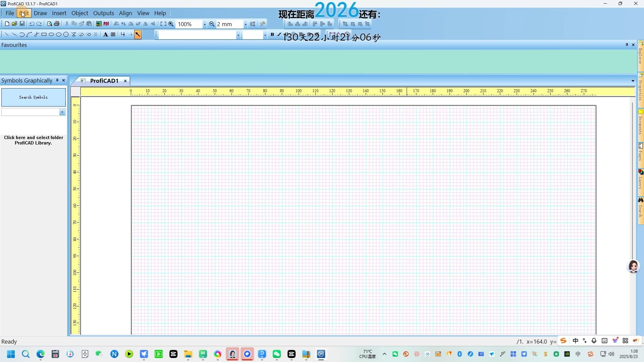Click the Open file folder icon
644x362 pixels.
14,24
